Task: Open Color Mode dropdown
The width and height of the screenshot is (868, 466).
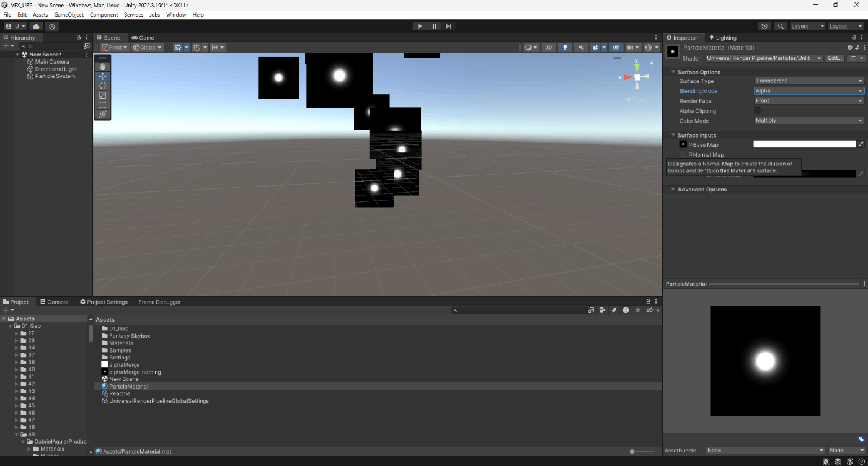Action: (x=808, y=120)
